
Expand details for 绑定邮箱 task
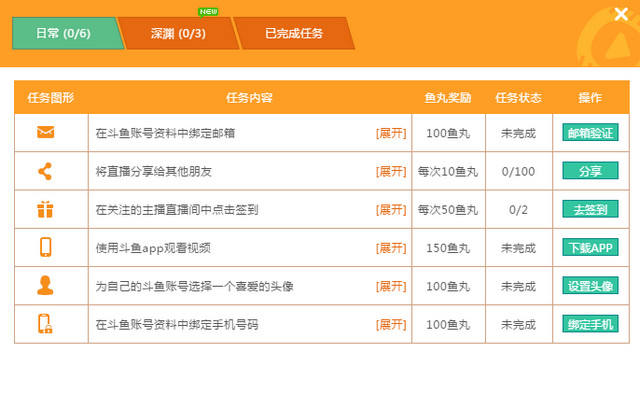(x=391, y=133)
